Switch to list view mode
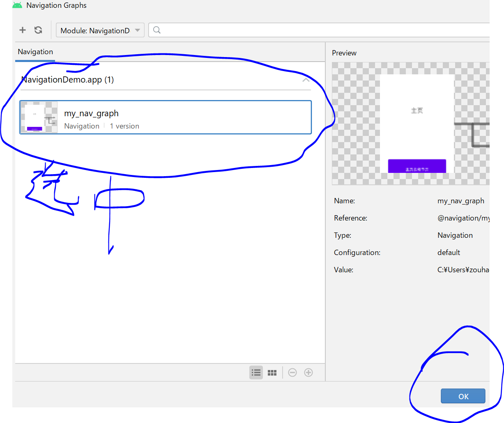This screenshot has width=504, height=423. click(x=256, y=372)
